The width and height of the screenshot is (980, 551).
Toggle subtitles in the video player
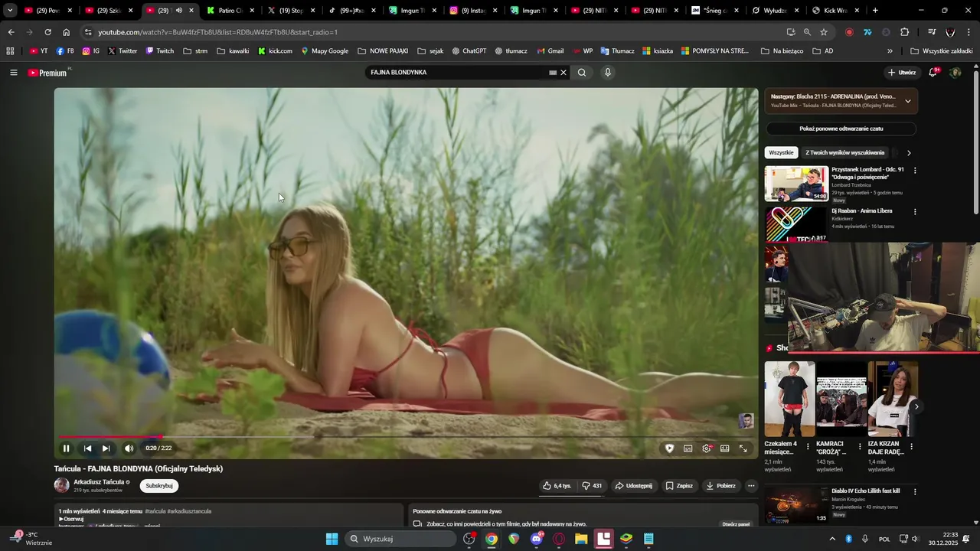point(688,448)
